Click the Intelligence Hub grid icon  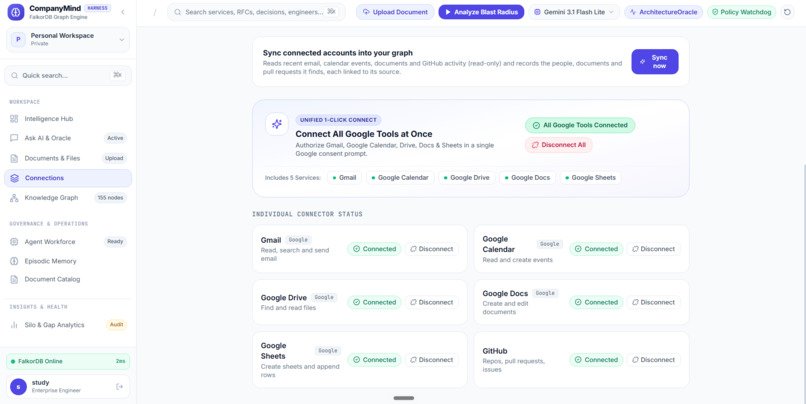coord(14,119)
